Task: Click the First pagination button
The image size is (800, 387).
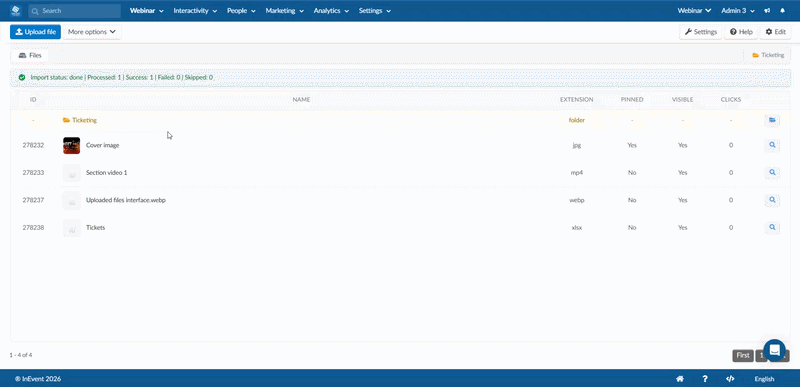Action: tap(743, 355)
